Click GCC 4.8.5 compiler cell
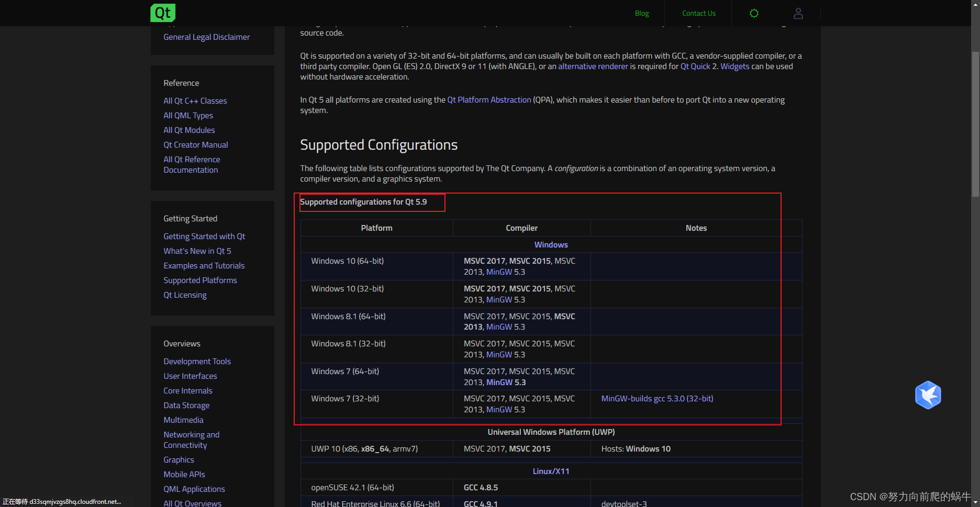Image resolution: width=980 pixels, height=507 pixels. click(522, 488)
